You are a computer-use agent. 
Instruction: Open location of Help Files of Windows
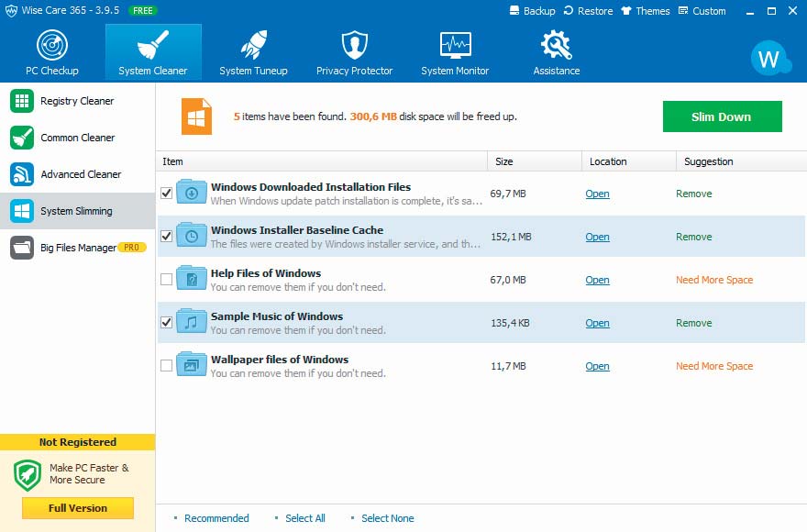pos(597,280)
